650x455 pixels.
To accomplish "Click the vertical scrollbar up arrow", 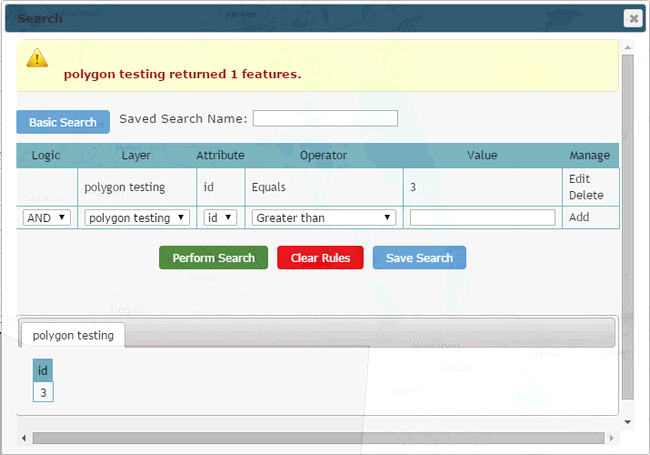I will pos(628,47).
